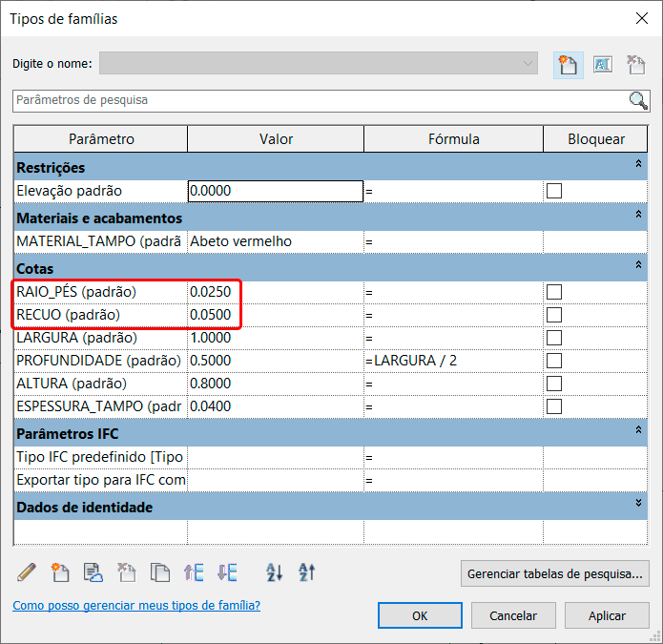Select the Abeto vermelho material value

(276, 241)
